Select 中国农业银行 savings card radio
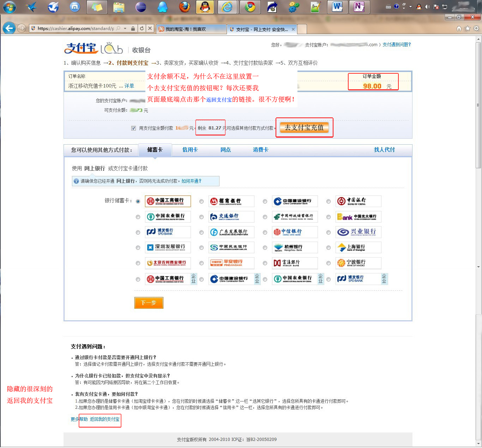Image resolution: width=482 pixels, height=448 pixels. pos(138,217)
